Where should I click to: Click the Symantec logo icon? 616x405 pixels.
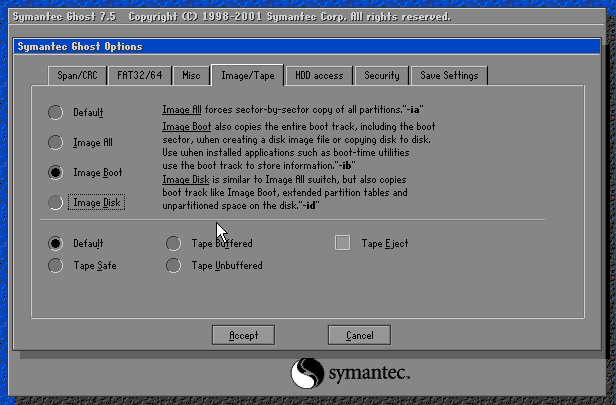[x=307, y=373]
